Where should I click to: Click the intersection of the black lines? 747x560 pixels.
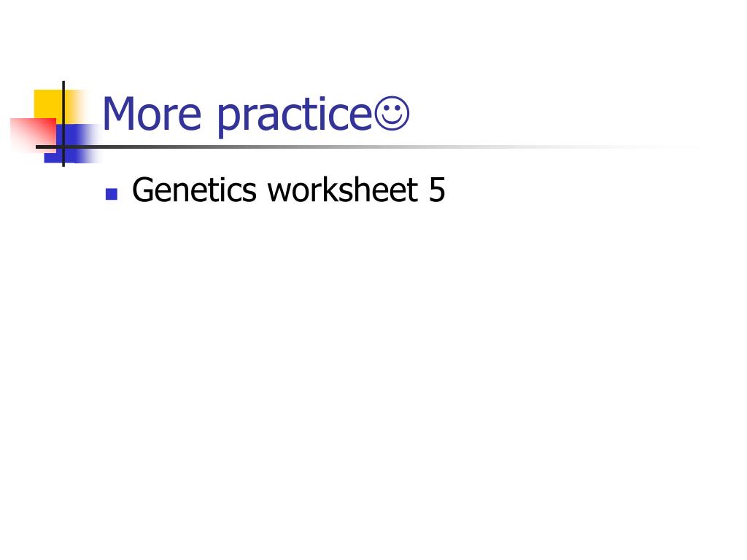click(x=63, y=147)
